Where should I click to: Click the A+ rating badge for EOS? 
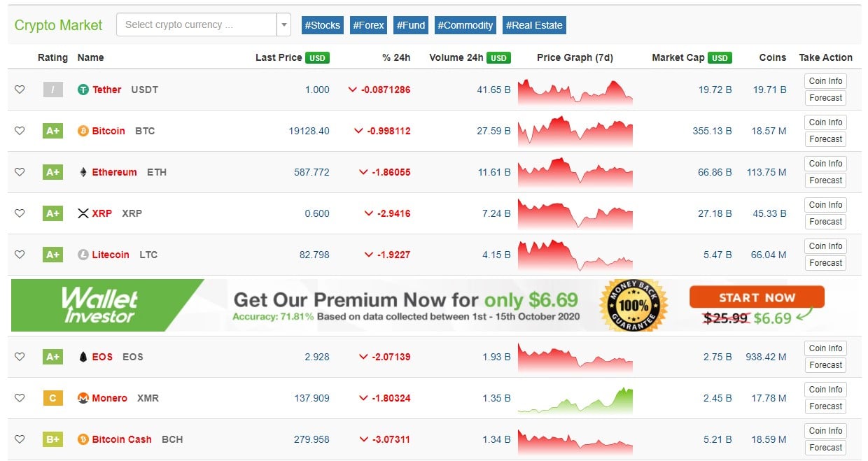click(x=52, y=357)
